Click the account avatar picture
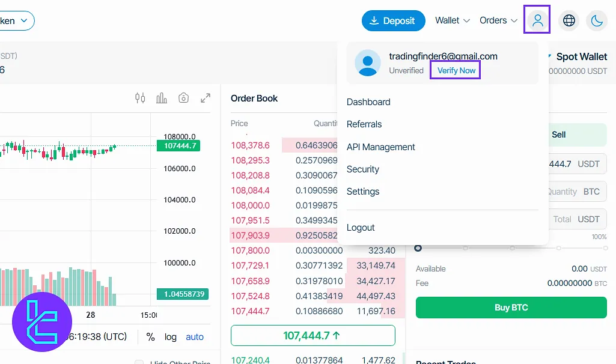 click(367, 62)
